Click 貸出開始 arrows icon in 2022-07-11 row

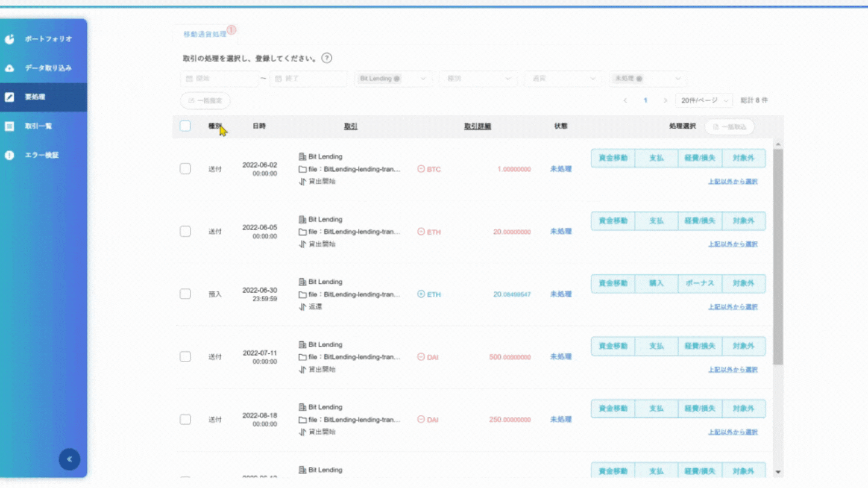(x=303, y=369)
